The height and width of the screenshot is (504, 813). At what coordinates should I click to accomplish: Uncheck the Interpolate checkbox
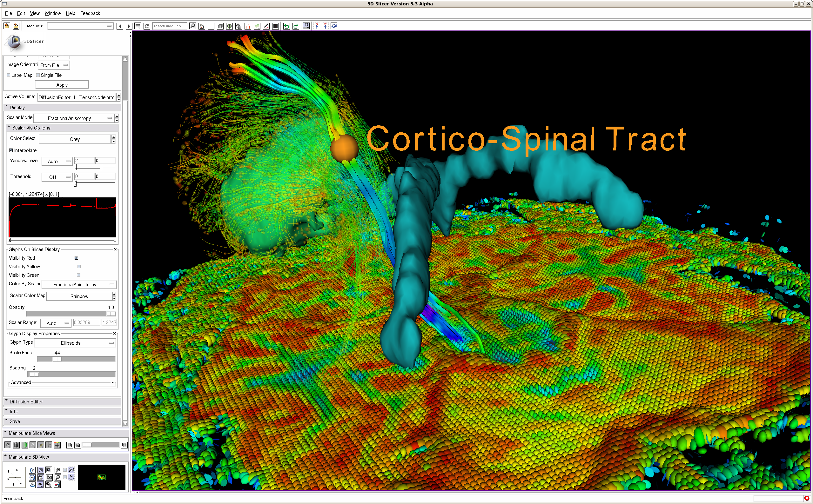click(x=11, y=150)
